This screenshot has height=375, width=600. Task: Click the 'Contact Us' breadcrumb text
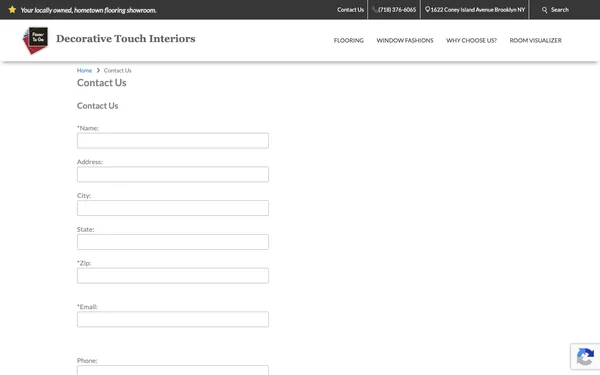click(x=117, y=70)
